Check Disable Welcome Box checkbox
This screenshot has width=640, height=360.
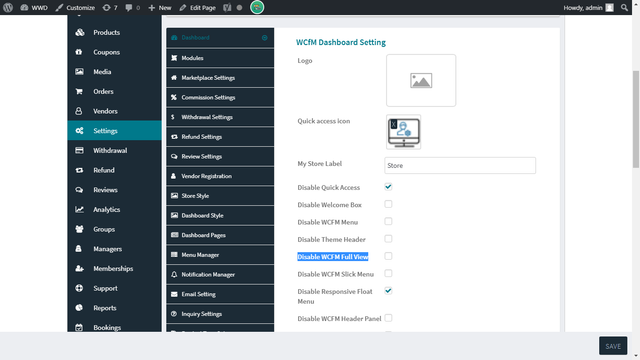pos(388,204)
